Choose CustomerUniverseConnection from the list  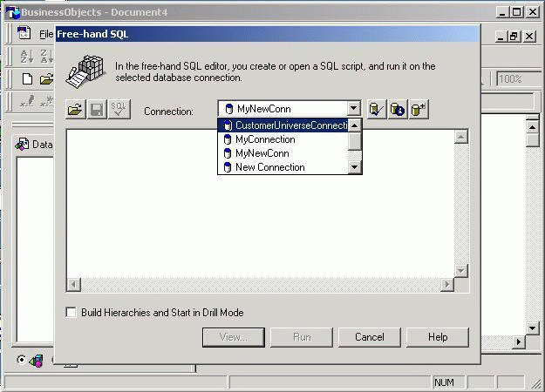click(x=283, y=125)
